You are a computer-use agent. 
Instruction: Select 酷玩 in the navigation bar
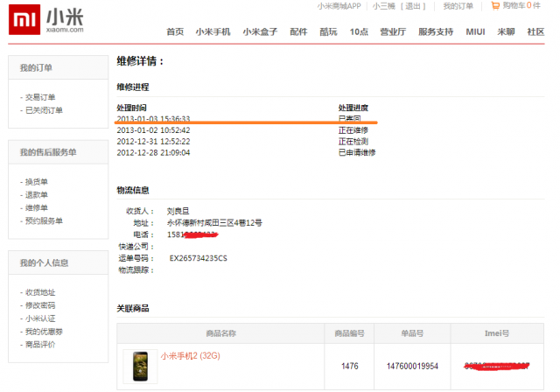[328, 31]
